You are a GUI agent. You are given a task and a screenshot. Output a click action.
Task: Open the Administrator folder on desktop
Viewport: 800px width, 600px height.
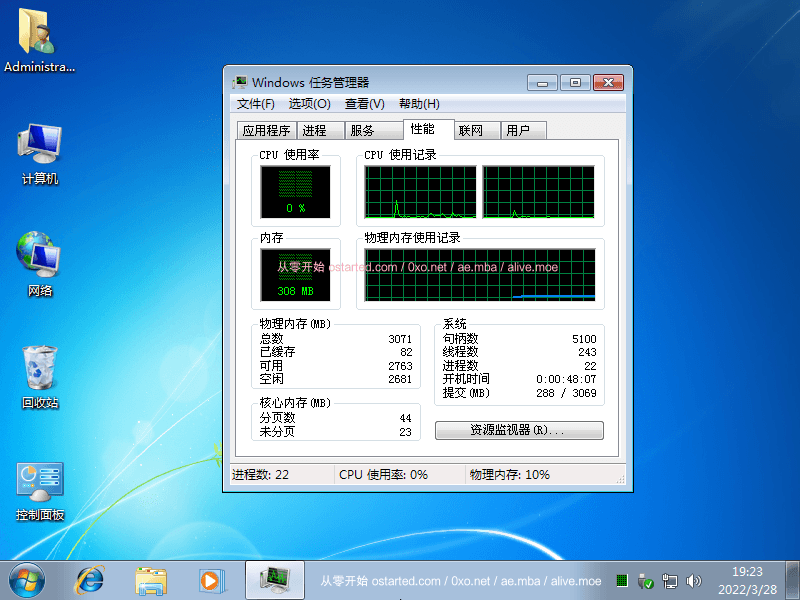[39, 40]
